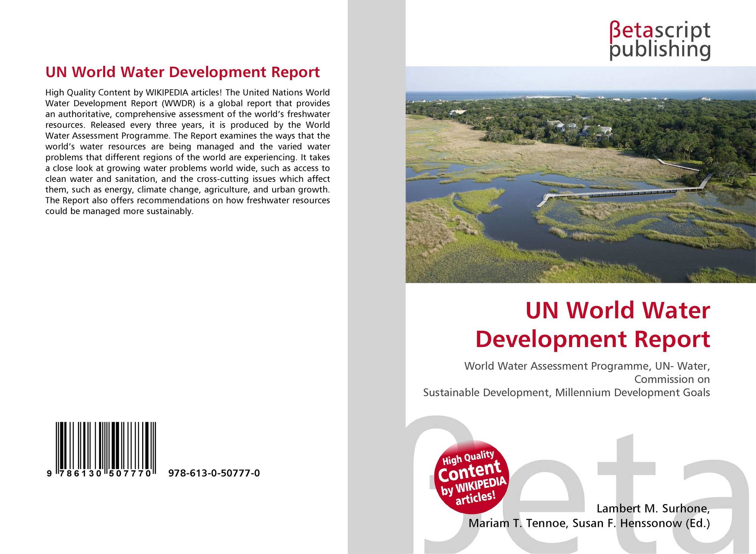
Task: Click the front cover title UN World Water
Action: click(618, 310)
